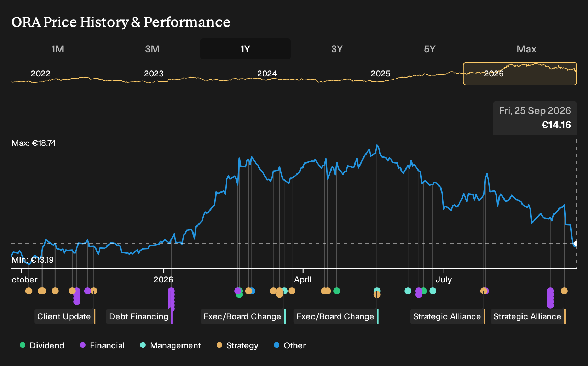The width and height of the screenshot is (588, 366).
Task: Click the purple financial dot at 2026
Action: (x=171, y=291)
